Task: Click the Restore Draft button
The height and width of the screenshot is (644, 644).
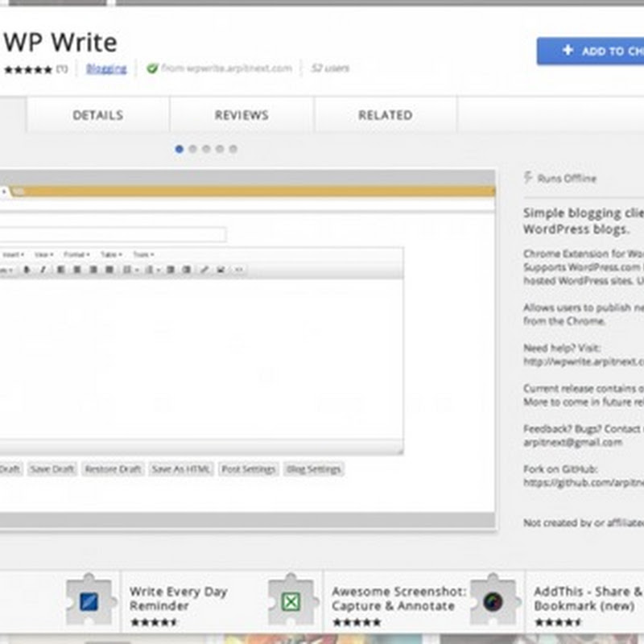Action: 113,469
